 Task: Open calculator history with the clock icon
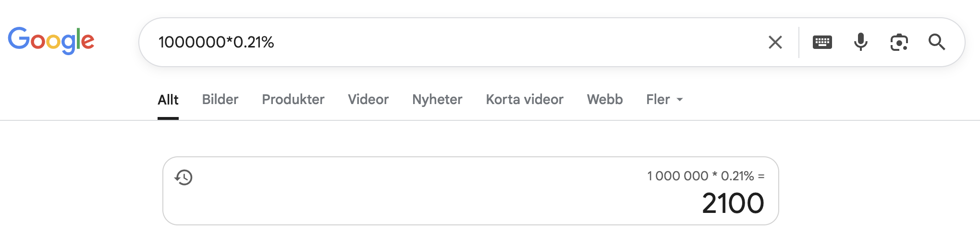tap(184, 177)
